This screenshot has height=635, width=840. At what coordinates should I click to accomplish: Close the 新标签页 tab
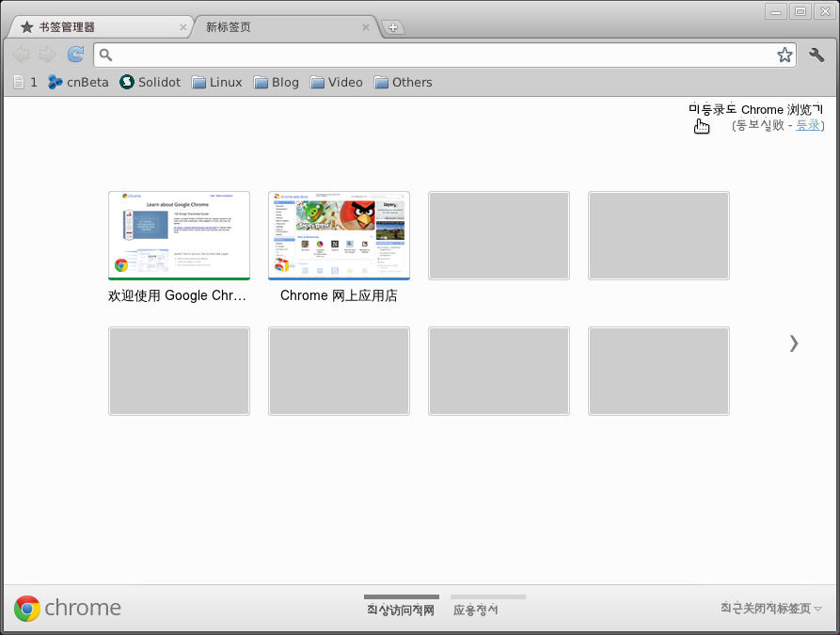click(365, 26)
